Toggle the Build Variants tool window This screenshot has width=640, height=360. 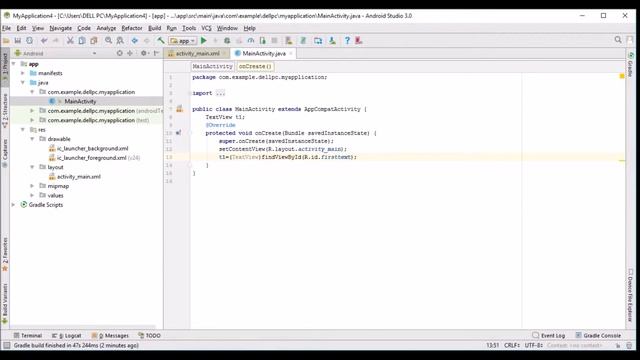[x=5, y=304]
